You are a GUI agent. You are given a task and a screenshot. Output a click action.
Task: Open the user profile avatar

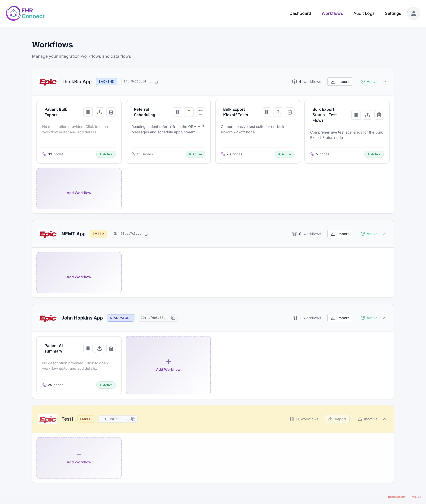pyautogui.click(x=413, y=13)
